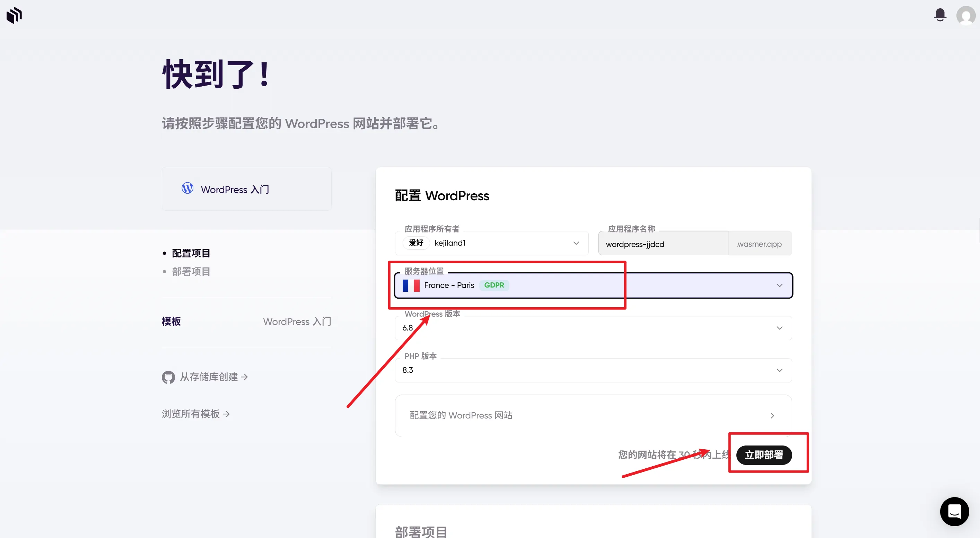The height and width of the screenshot is (538, 980).
Task: Click 您的网站将在 30 秒内上线 text
Action: pos(673,455)
